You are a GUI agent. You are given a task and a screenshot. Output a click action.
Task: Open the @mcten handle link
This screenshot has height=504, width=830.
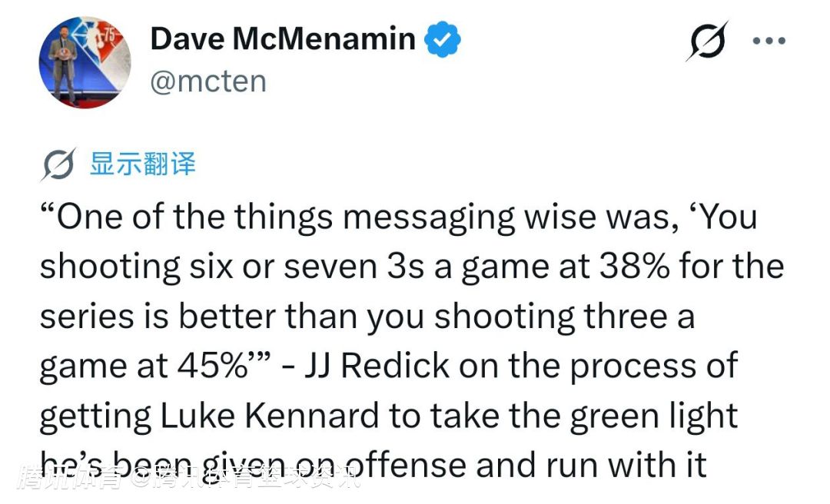coord(208,81)
